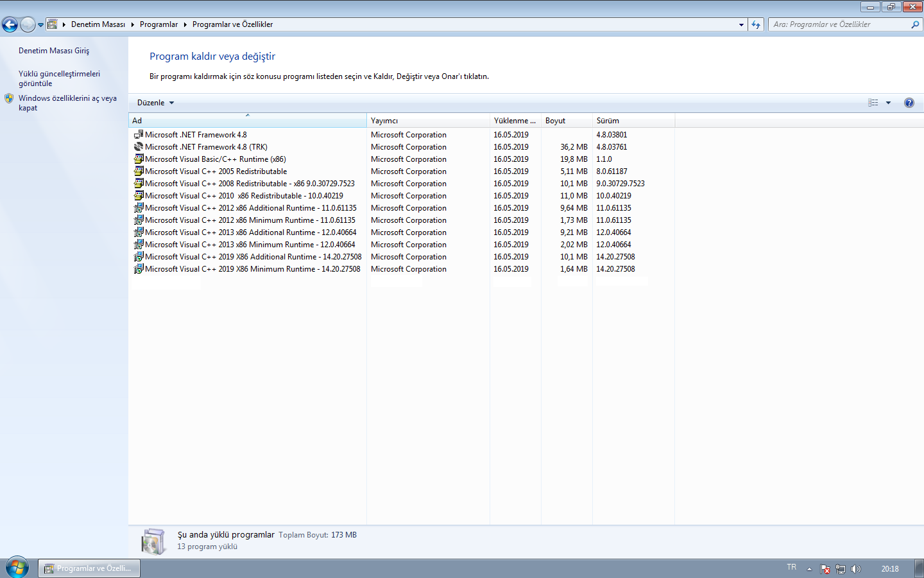The height and width of the screenshot is (578, 924).
Task: Click the Control Panel icon in address bar
Action: pyautogui.click(x=53, y=24)
